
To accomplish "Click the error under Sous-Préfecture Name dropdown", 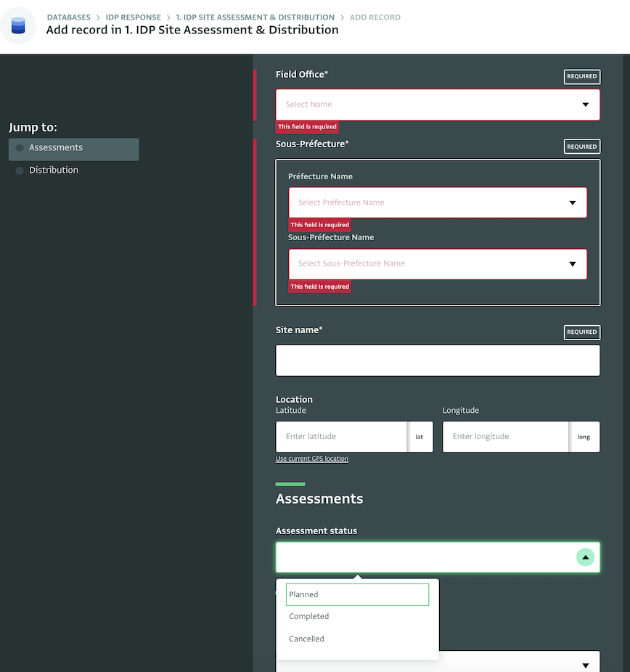I will pos(319,287).
